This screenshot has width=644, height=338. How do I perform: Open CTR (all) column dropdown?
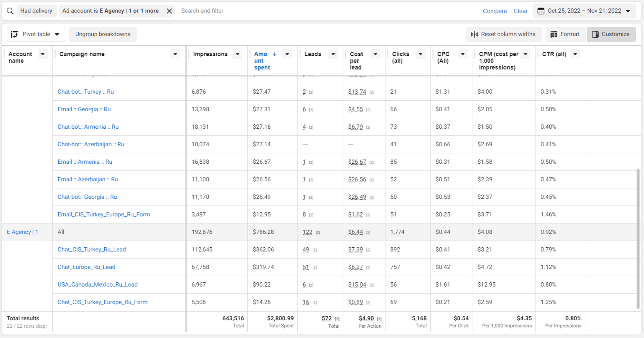575,54
